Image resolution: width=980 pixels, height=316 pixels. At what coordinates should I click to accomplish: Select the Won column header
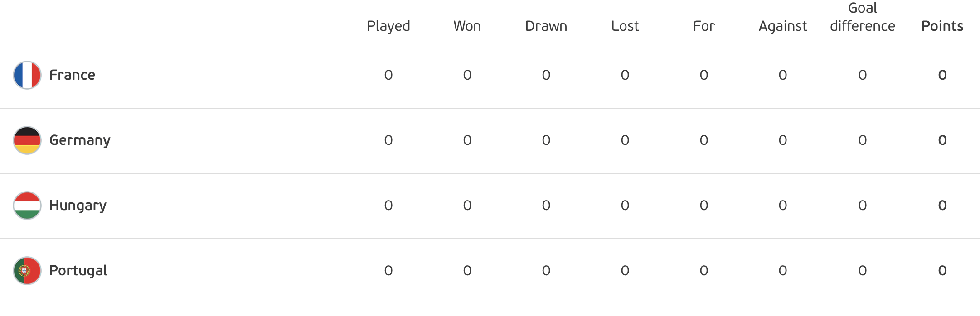[467, 26]
